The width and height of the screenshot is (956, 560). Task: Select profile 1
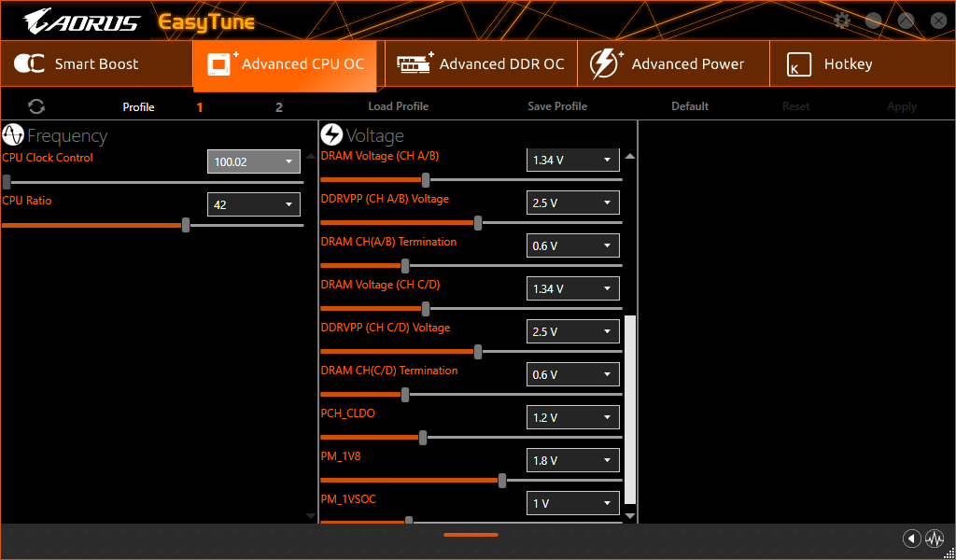[x=200, y=107]
